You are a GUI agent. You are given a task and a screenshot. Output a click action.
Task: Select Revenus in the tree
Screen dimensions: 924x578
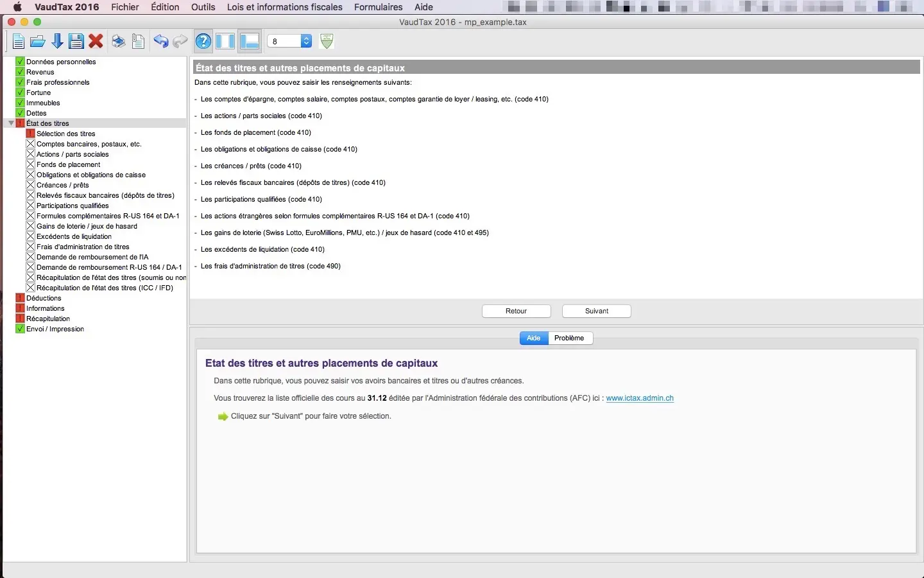(40, 72)
